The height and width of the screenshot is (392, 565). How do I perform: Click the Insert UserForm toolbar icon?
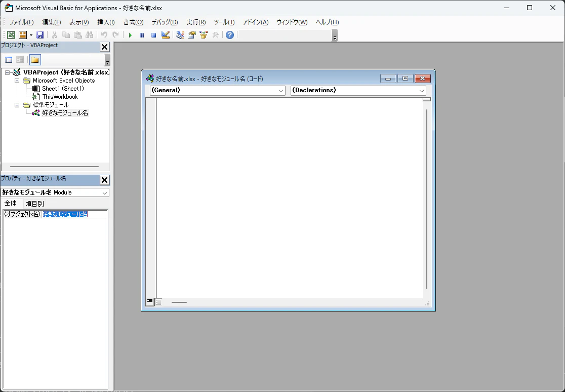pyautogui.click(x=23, y=35)
